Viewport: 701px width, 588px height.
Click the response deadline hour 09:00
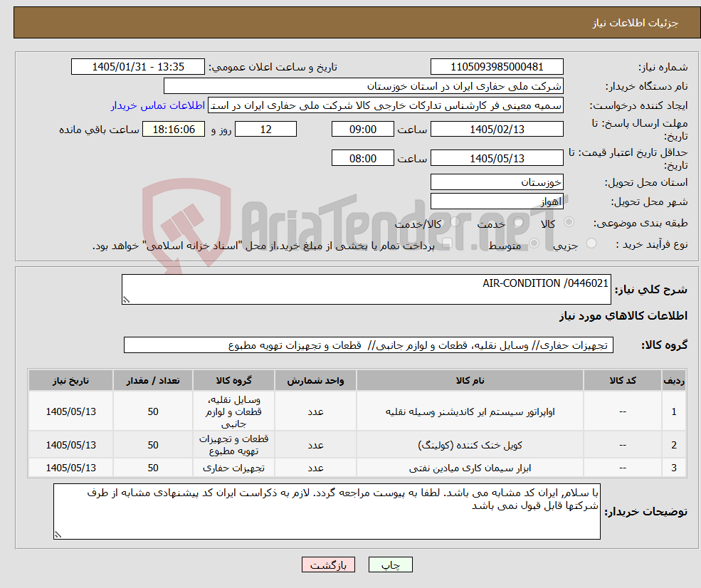(x=362, y=130)
